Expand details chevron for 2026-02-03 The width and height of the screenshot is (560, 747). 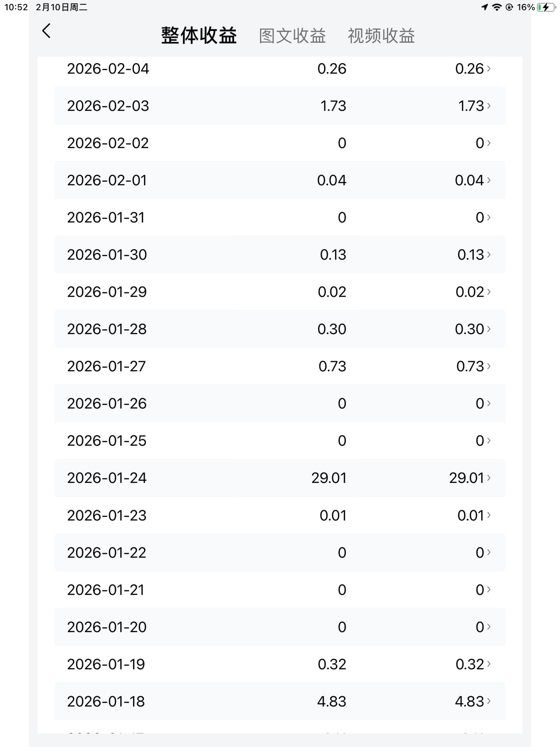(x=489, y=106)
